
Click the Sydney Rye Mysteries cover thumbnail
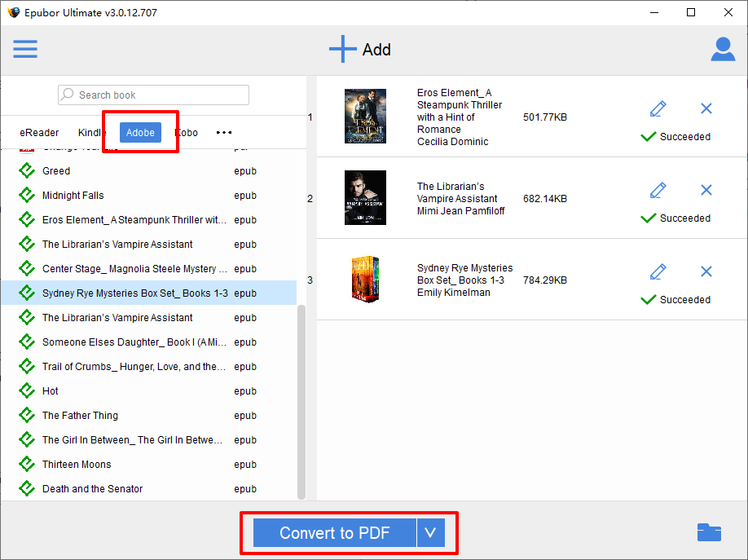(365, 280)
